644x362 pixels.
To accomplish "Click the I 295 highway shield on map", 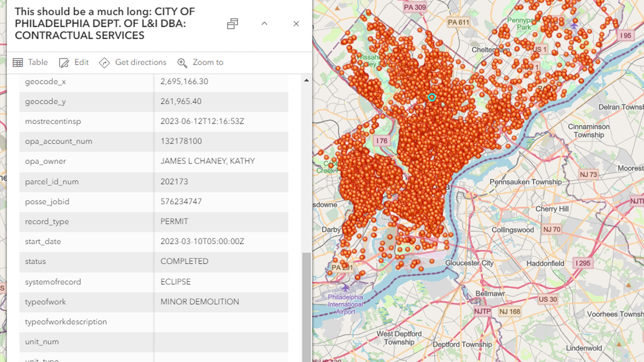I will tap(583, 263).
